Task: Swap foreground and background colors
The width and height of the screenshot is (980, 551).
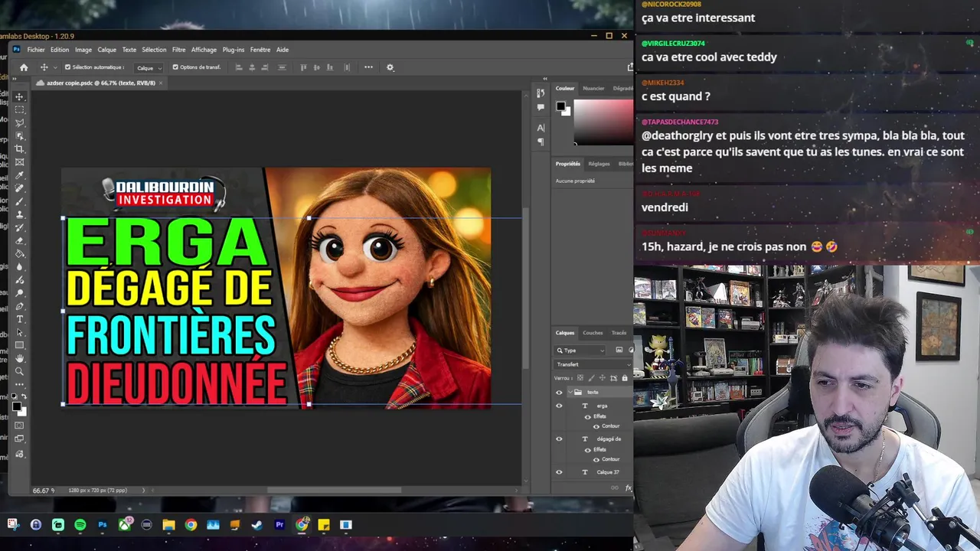Action: pyautogui.click(x=24, y=396)
